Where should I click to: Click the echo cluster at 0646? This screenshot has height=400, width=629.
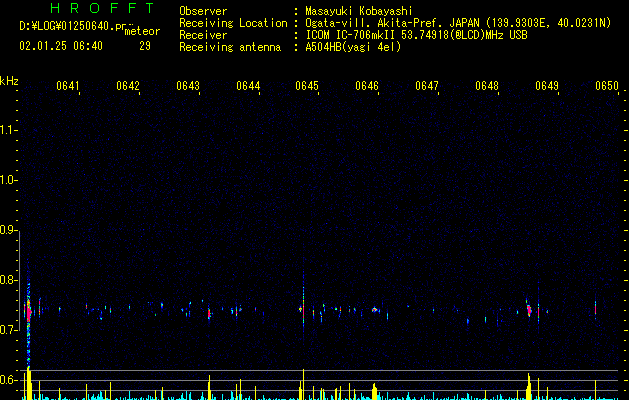point(375,310)
